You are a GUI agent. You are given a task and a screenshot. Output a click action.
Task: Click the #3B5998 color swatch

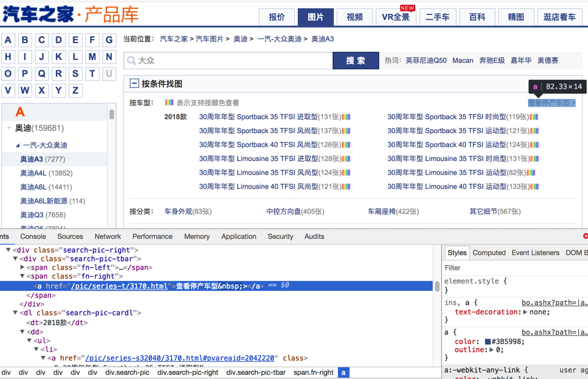coord(488,342)
